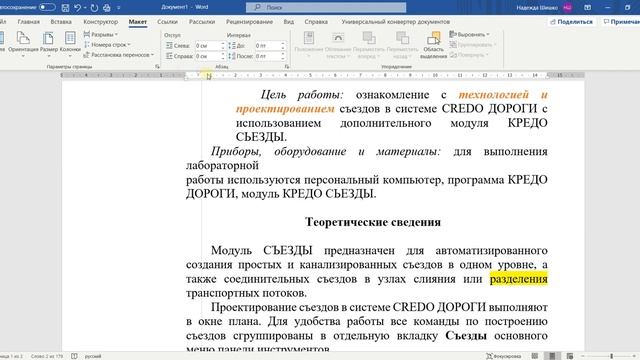
Task: Click the русский language indicator
Action: coord(93,356)
